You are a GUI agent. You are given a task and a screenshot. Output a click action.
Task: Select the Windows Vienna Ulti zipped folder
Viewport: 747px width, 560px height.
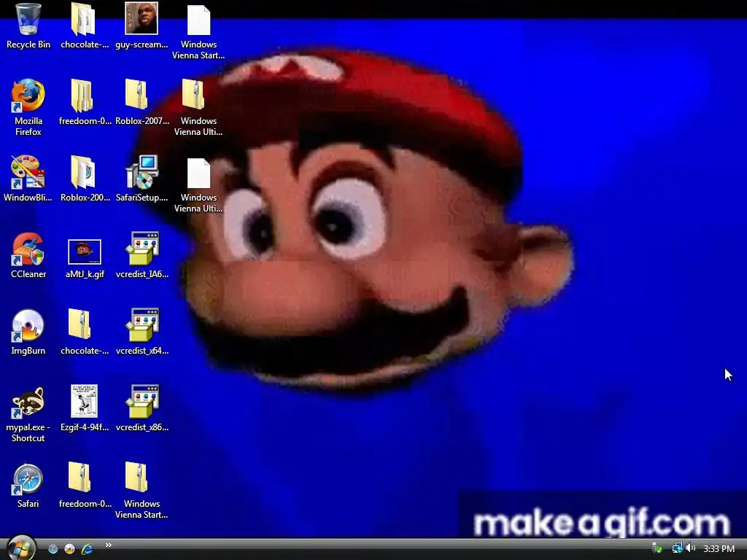[193, 94]
